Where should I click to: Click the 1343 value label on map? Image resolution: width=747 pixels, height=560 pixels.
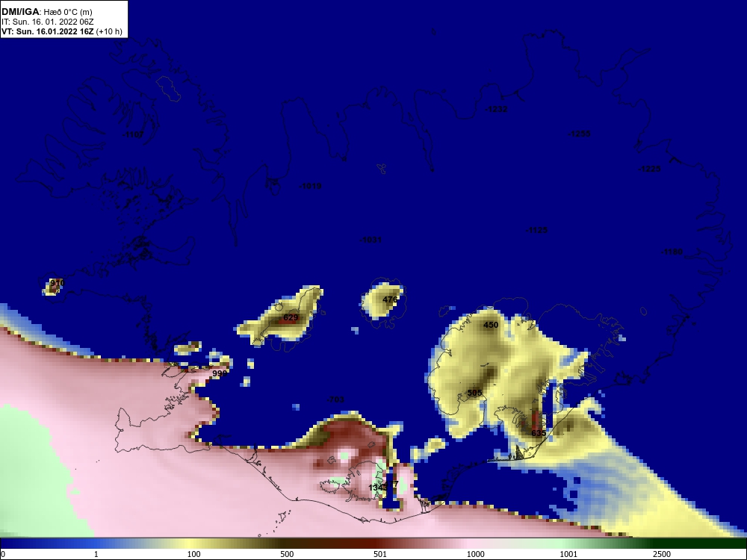point(378,488)
